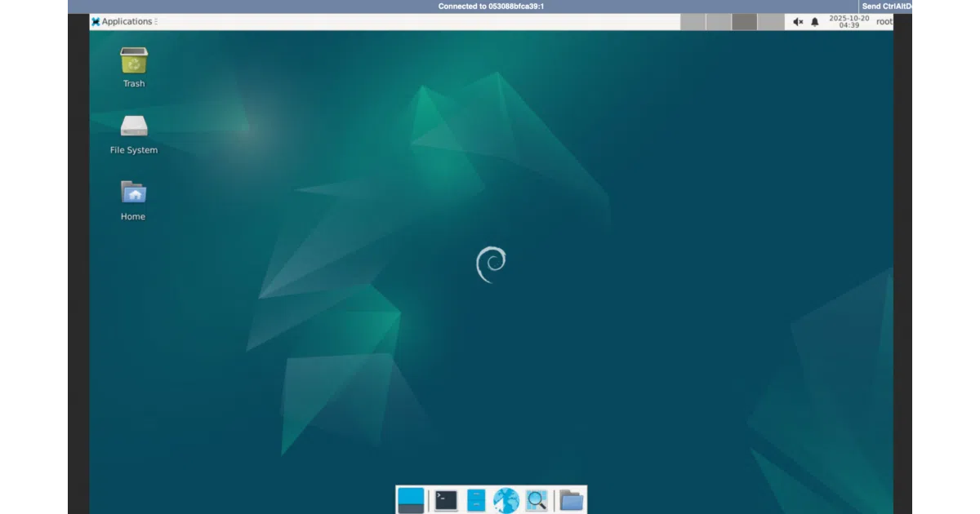The height and width of the screenshot is (514, 980).
Task: Open the Application Finder magnifier icon
Action: pyautogui.click(x=537, y=500)
